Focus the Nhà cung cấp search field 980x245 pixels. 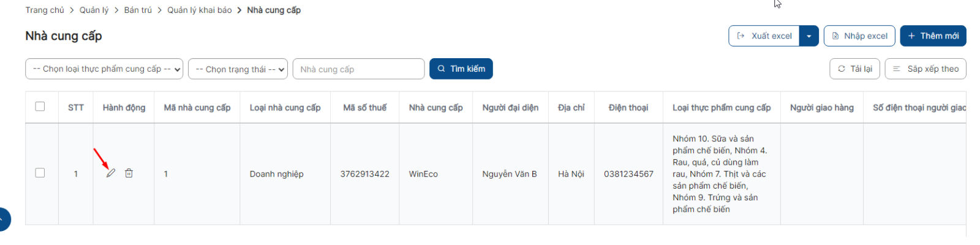tap(358, 69)
